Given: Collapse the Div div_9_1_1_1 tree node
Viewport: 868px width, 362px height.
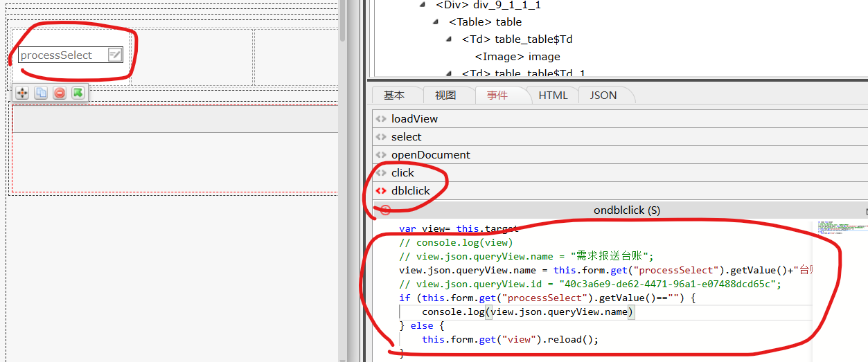Looking at the screenshot, I should pos(423,5).
